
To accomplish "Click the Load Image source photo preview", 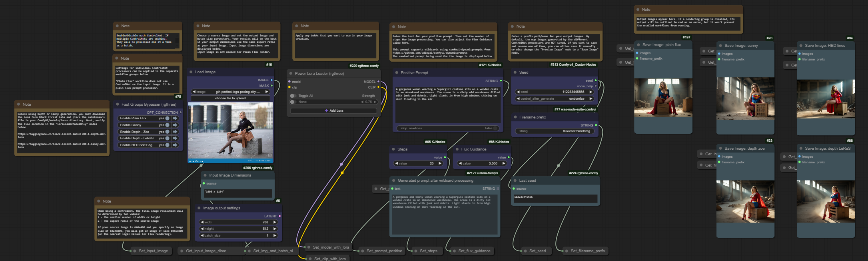I will [230, 133].
